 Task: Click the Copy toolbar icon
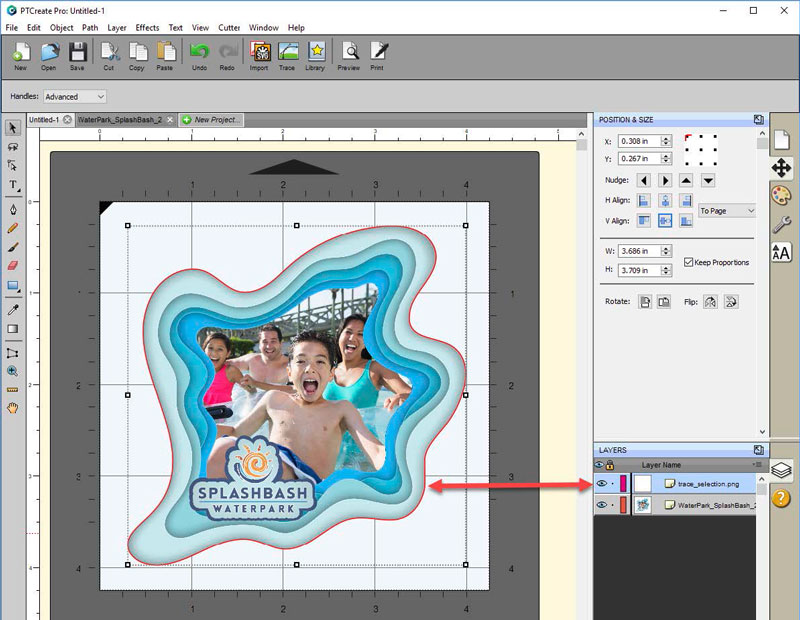click(x=137, y=56)
